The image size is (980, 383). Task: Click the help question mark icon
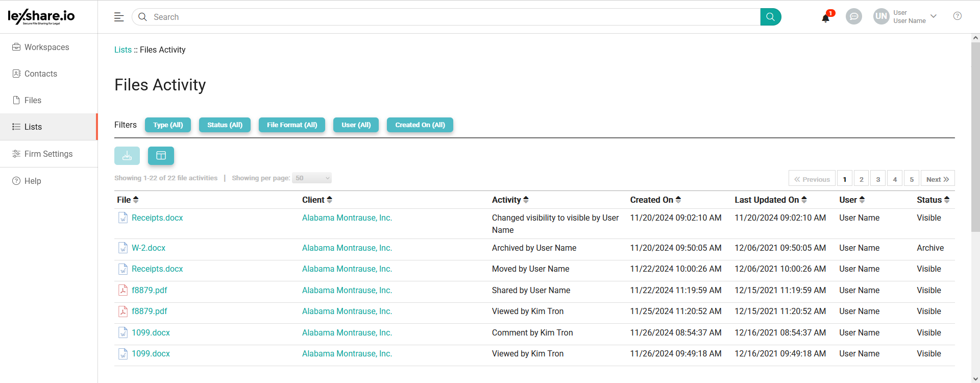(957, 16)
